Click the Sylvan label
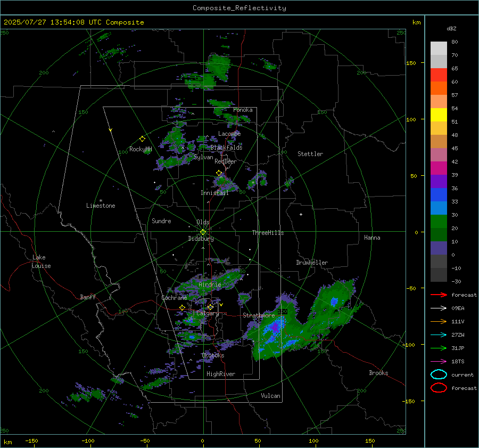 click(203, 157)
